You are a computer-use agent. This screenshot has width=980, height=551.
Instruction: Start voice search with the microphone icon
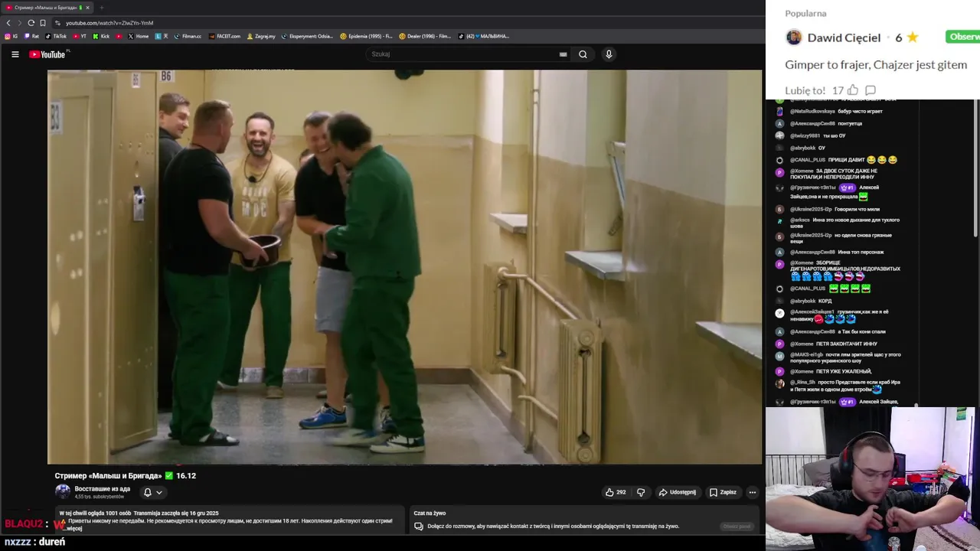pyautogui.click(x=609, y=54)
